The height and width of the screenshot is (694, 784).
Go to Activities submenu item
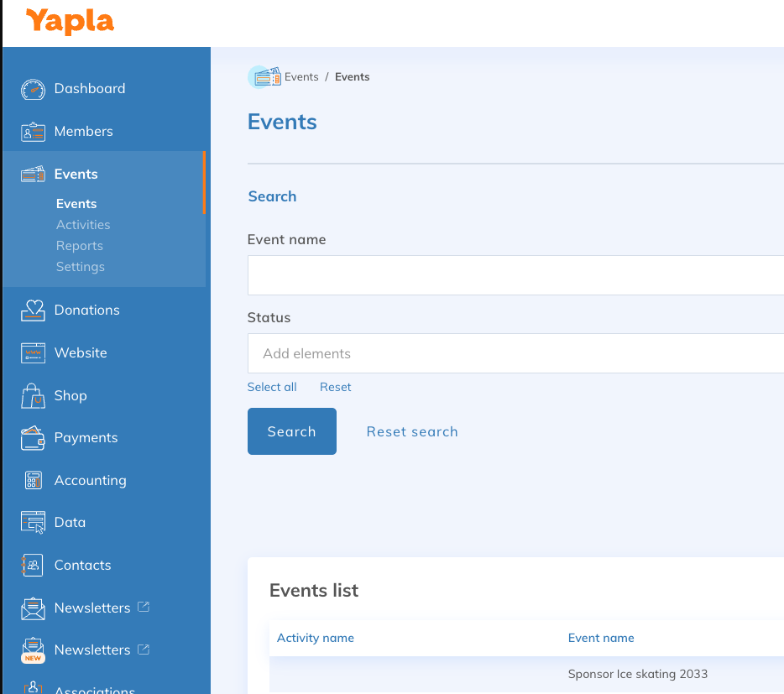click(83, 225)
